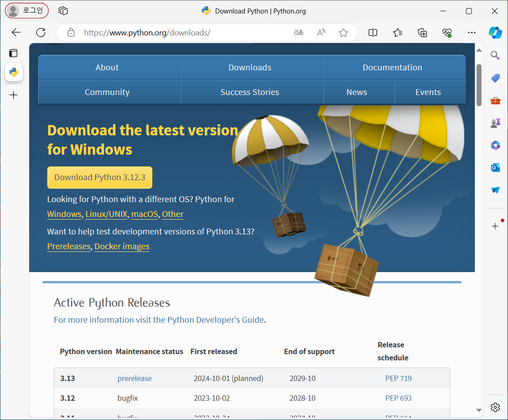508x420 pixels.
Task: Open Browser essentials heart icon
Action: pos(447,32)
